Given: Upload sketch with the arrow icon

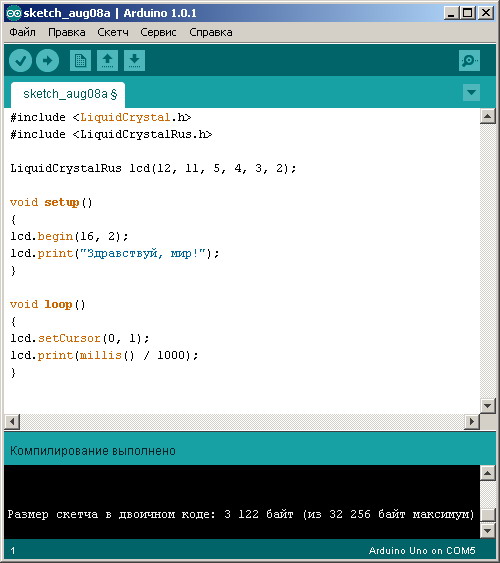Looking at the screenshot, I should tap(47, 61).
